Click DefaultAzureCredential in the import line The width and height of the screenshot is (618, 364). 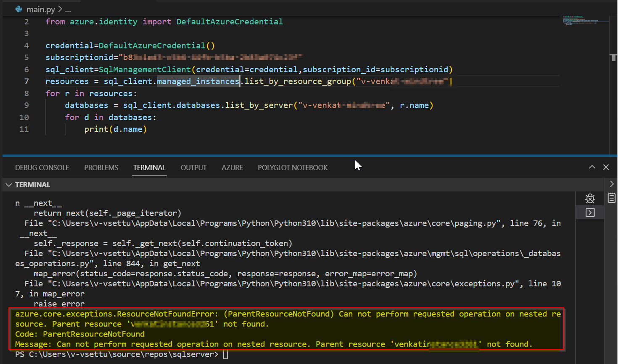point(230,22)
